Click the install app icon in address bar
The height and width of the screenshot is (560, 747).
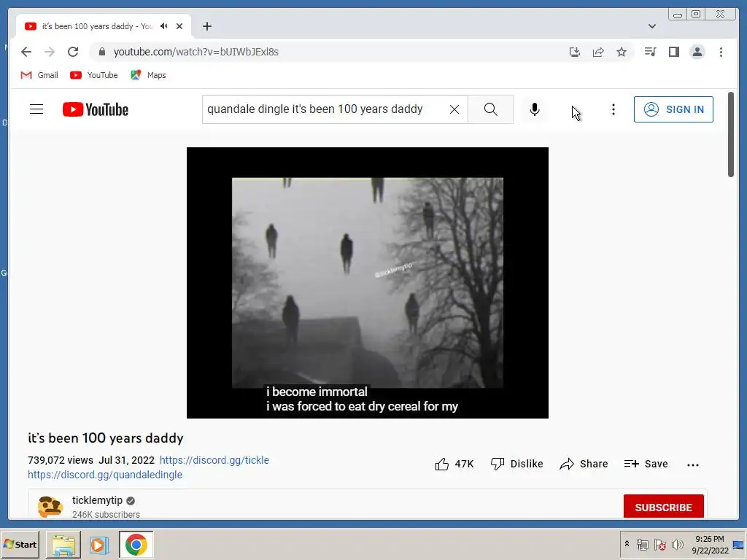tap(575, 52)
